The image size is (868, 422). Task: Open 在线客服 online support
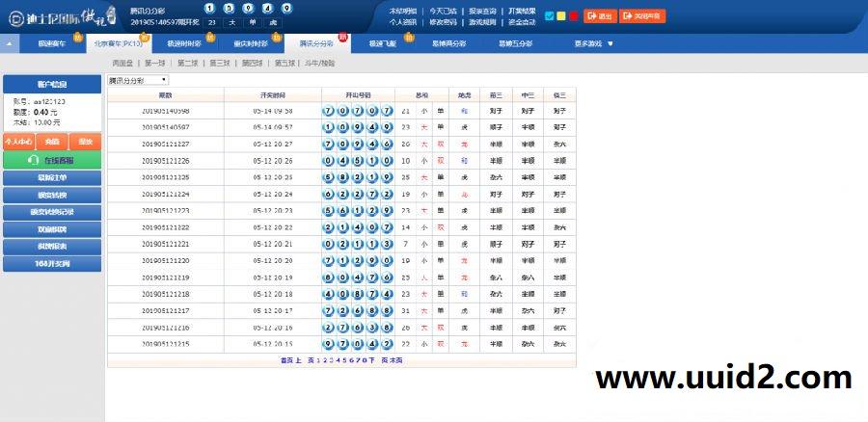point(52,160)
